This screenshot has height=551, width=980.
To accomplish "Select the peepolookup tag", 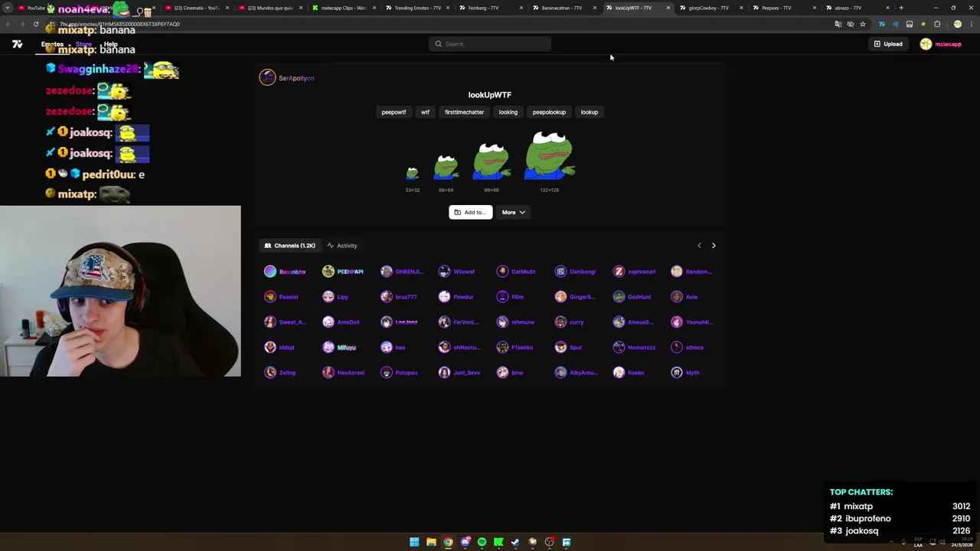I will (549, 112).
